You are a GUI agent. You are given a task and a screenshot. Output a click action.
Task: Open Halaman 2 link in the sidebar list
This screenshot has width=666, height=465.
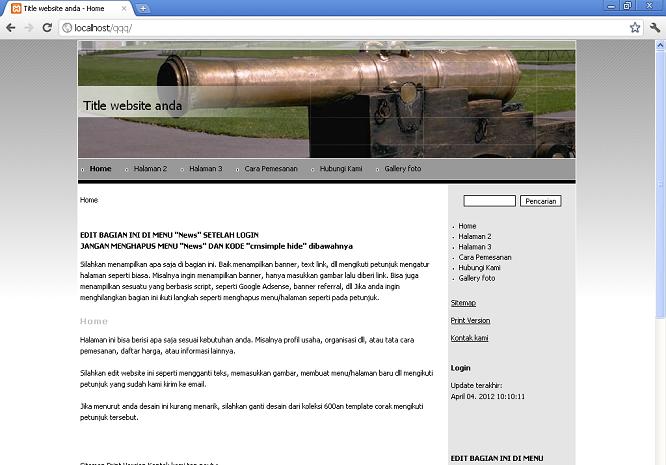coord(475,237)
